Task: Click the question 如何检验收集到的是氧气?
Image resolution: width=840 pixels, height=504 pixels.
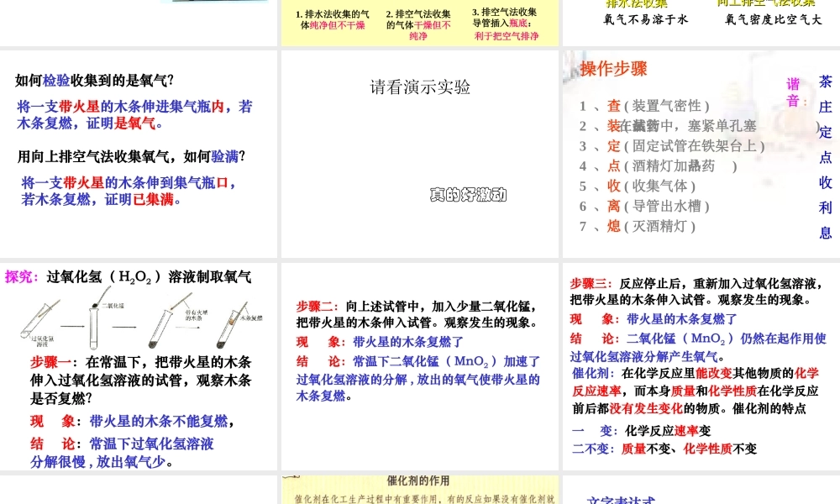Action: [94, 81]
